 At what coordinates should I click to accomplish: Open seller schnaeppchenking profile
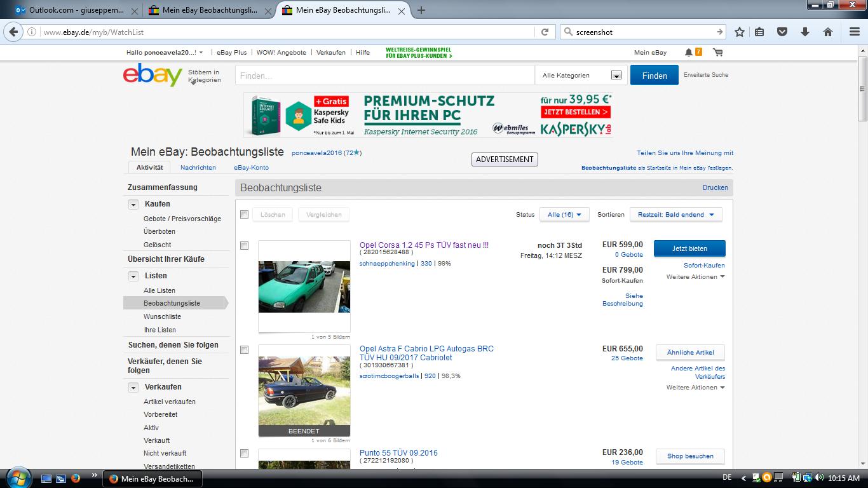387,263
